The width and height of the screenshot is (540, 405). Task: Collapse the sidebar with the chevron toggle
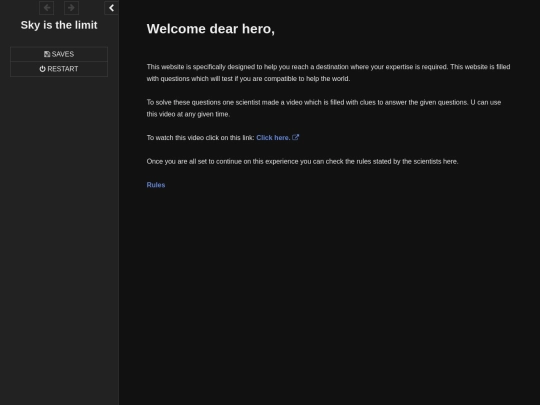click(111, 8)
